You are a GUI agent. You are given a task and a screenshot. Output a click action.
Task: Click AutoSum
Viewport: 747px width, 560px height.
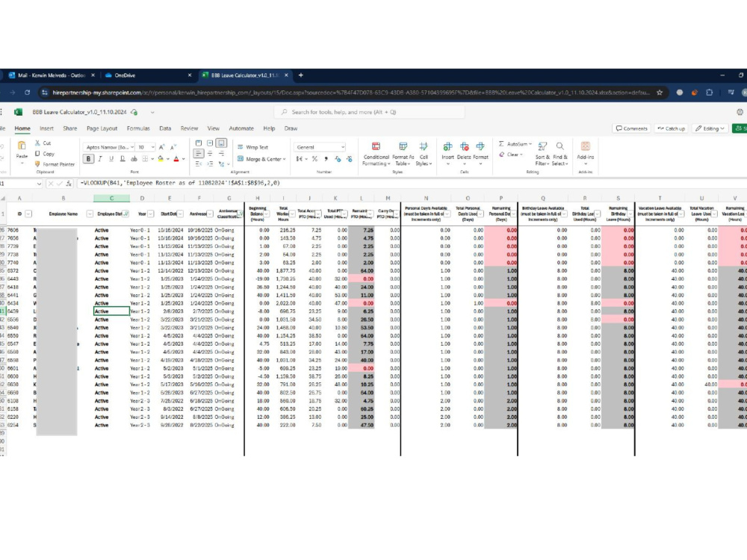(515, 144)
